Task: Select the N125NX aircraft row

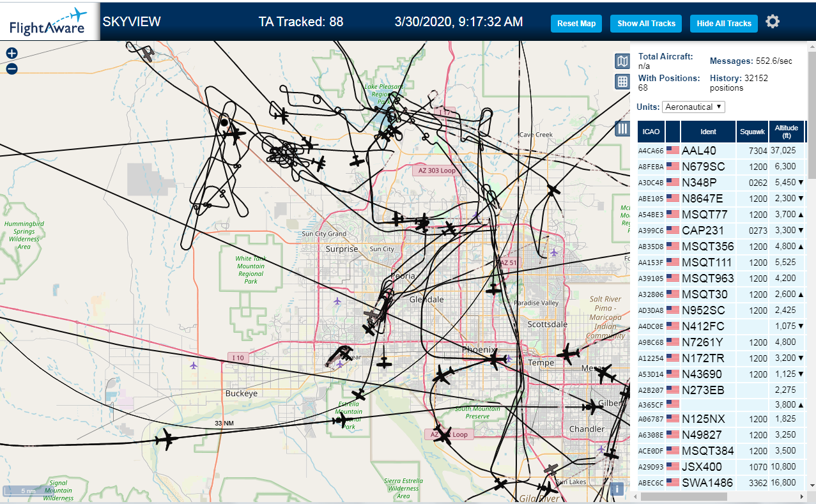Action: [721, 419]
